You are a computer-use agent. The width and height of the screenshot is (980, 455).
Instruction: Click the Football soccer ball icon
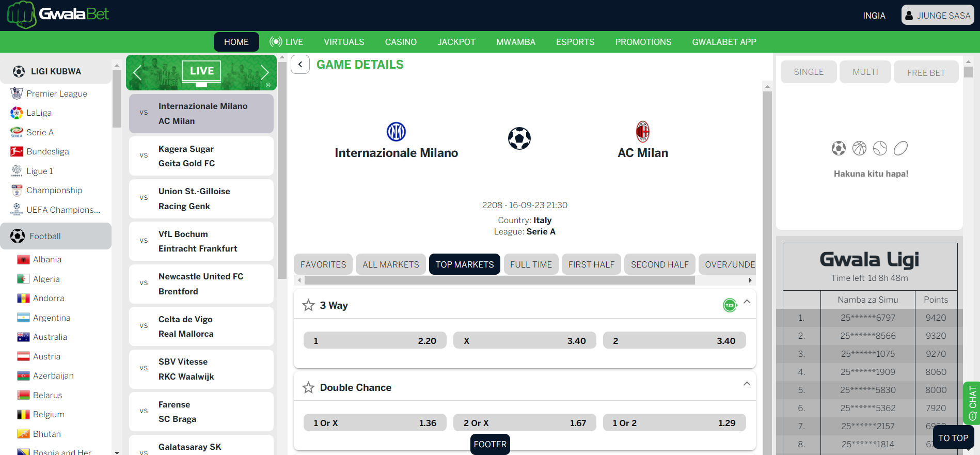click(x=18, y=236)
